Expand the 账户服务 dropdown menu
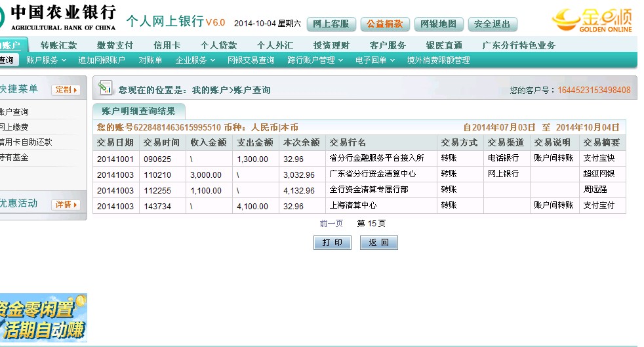The image size is (644, 347). [x=47, y=60]
